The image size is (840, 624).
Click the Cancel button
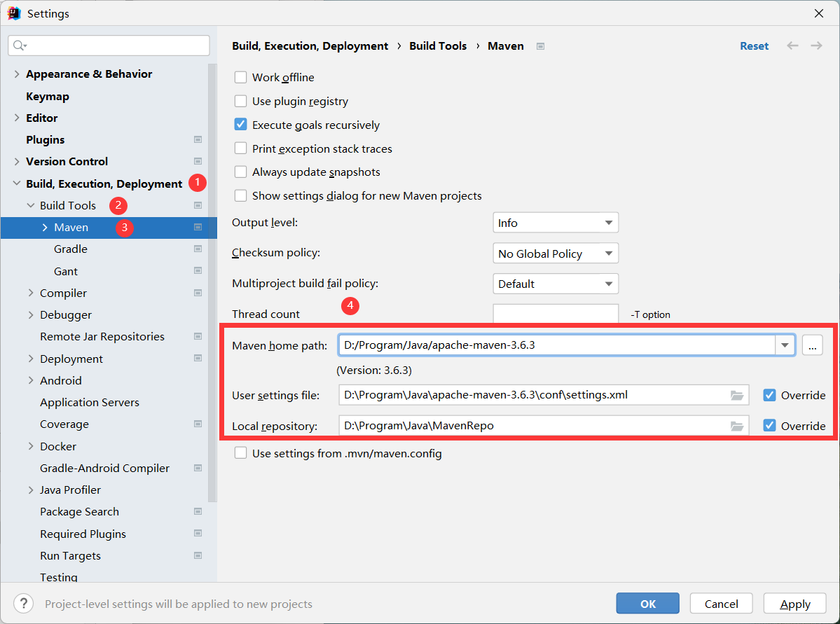click(721, 604)
